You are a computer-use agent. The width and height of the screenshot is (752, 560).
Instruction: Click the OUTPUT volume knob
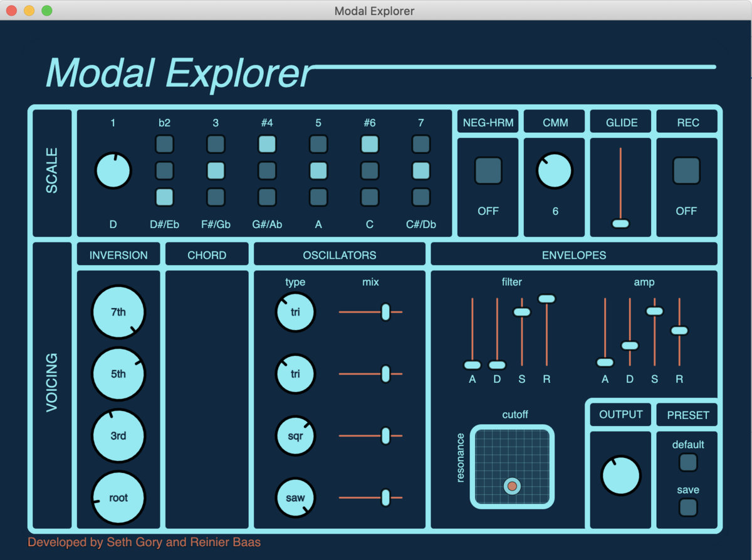click(620, 475)
